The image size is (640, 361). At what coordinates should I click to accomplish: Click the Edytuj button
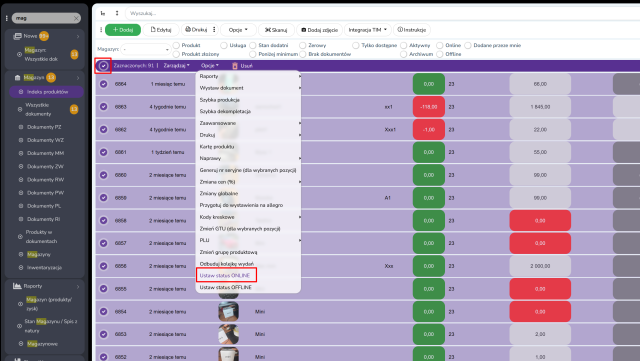pos(161,30)
